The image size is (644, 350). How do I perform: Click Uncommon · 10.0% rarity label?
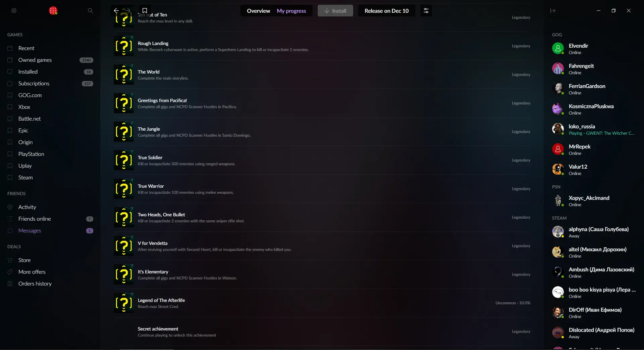(x=513, y=303)
